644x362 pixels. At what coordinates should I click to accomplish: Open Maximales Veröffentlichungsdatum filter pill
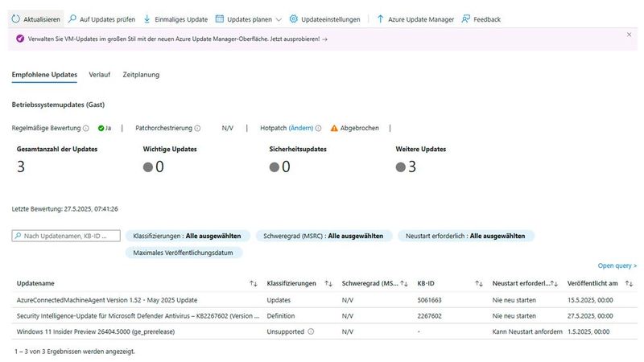[184, 253]
